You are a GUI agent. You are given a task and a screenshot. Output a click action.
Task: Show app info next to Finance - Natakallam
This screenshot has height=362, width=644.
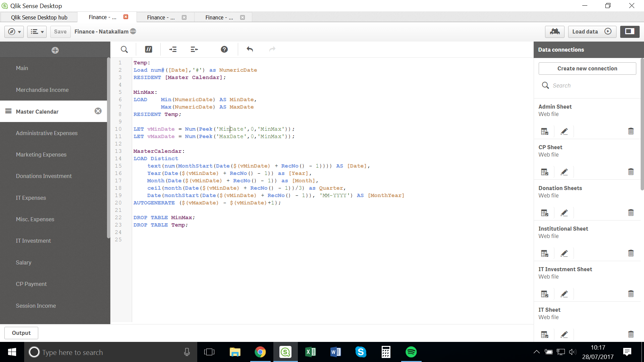click(x=133, y=31)
